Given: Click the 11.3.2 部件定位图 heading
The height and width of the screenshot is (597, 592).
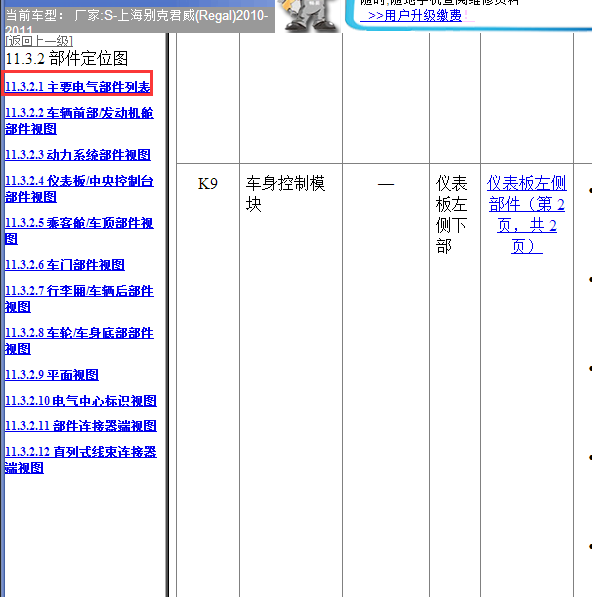Looking at the screenshot, I should 67,59.
